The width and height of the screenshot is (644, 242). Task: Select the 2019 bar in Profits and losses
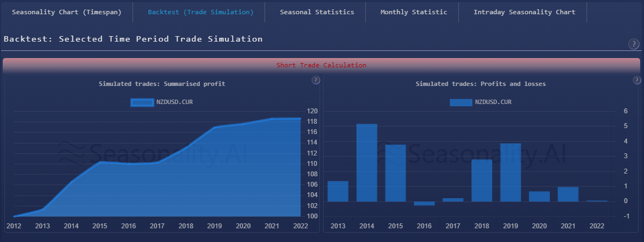pos(510,172)
